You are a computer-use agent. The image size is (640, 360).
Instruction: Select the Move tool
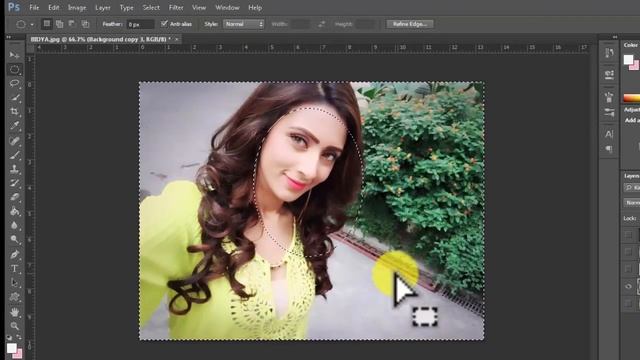click(x=15, y=55)
